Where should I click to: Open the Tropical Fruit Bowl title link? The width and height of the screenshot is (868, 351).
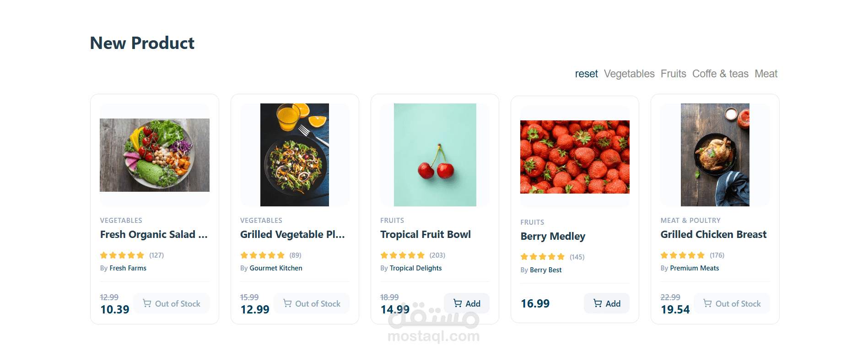425,234
